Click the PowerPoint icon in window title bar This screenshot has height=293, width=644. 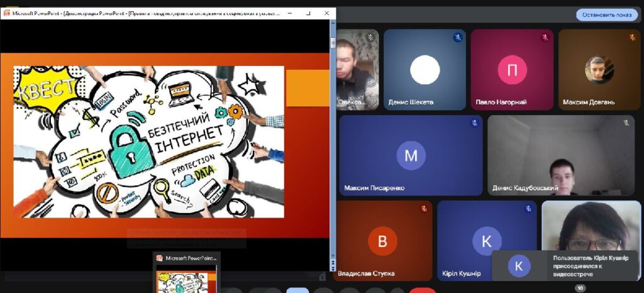pyautogui.click(x=7, y=13)
